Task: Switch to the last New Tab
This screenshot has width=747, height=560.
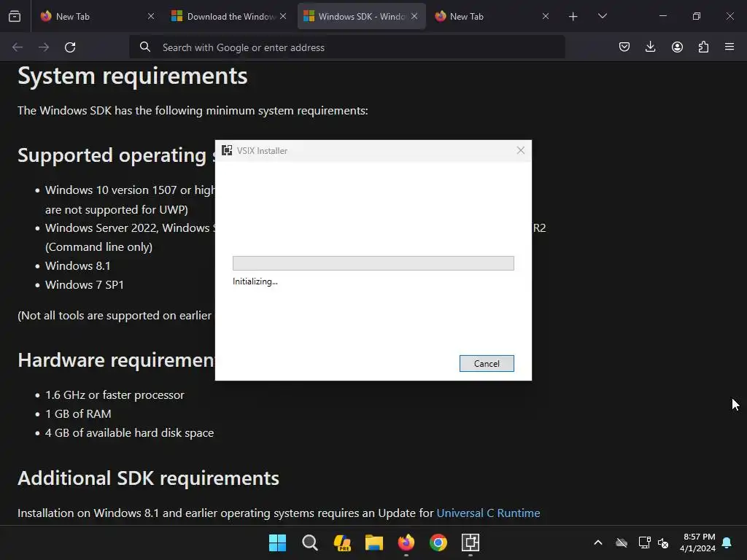Action: [x=492, y=16]
